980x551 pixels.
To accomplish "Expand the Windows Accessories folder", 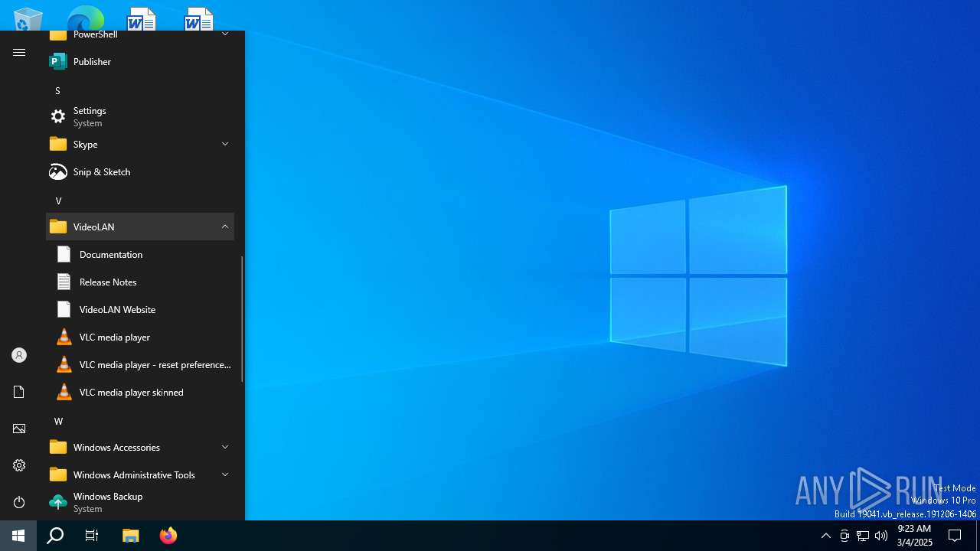I will point(140,447).
